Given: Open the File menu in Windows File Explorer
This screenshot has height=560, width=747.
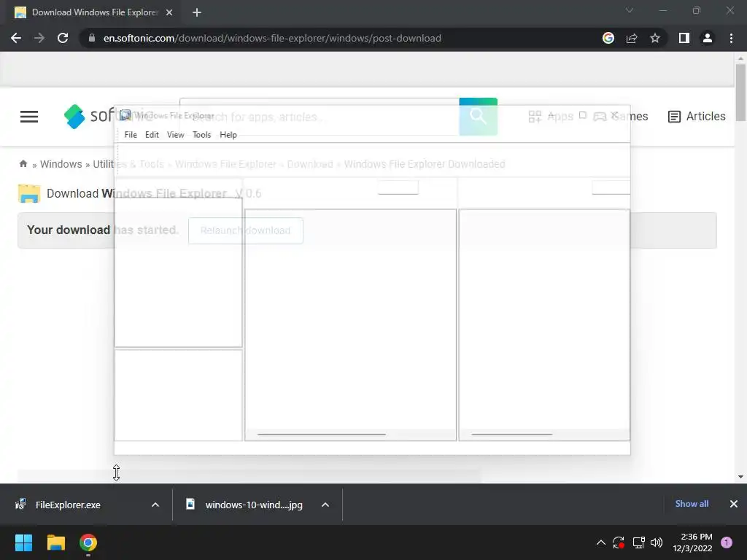Looking at the screenshot, I should pos(131,135).
